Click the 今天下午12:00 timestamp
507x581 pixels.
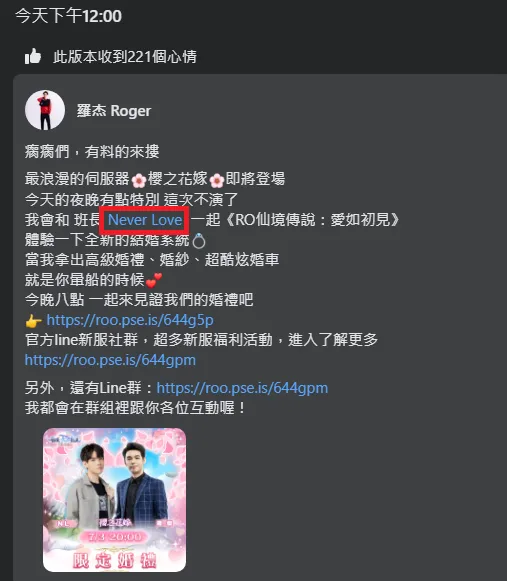point(69,16)
